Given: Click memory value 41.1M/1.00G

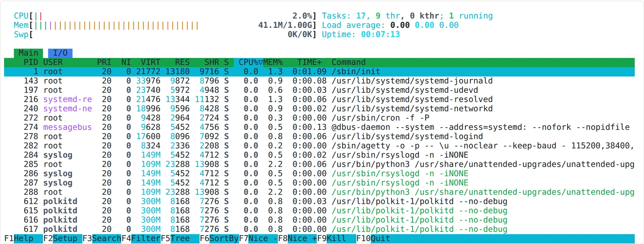Looking at the screenshot, I should [285, 25].
